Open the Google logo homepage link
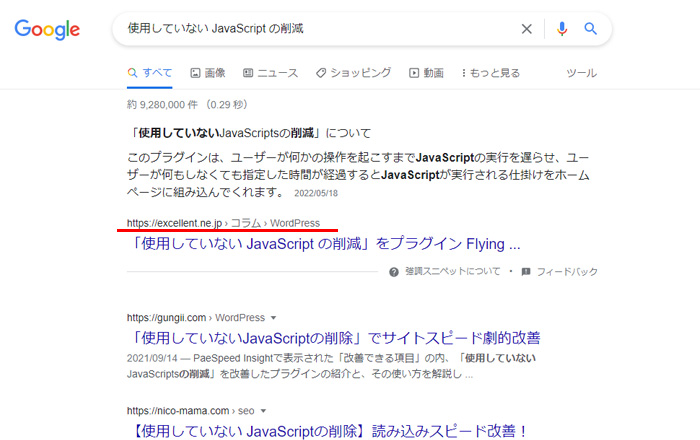Viewport: 700px width, 440px height. click(47, 29)
